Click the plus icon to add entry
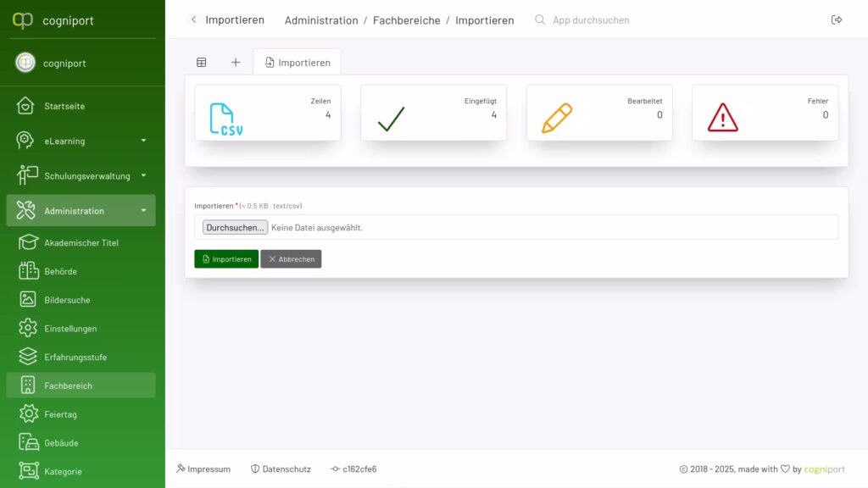This screenshot has height=488, width=868. [x=236, y=63]
